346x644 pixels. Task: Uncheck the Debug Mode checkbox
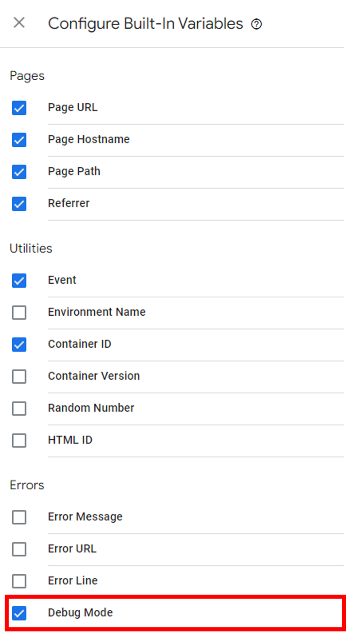click(x=19, y=613)
